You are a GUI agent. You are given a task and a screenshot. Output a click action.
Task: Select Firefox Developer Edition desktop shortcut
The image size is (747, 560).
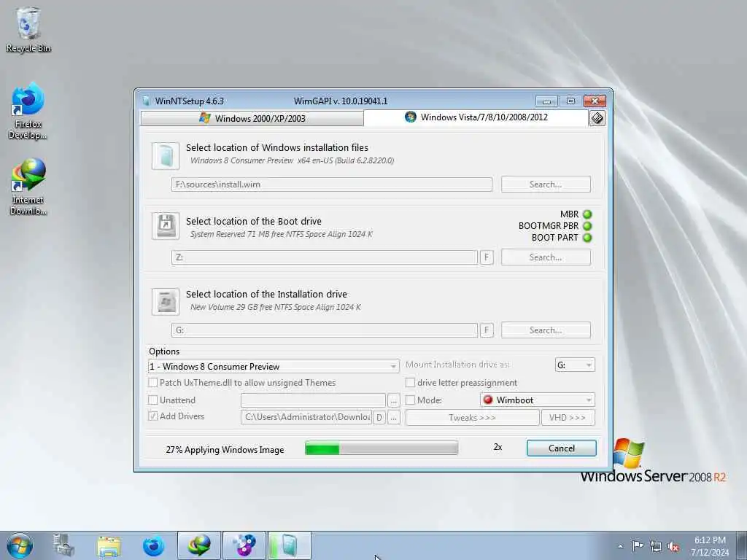(28, 111)
